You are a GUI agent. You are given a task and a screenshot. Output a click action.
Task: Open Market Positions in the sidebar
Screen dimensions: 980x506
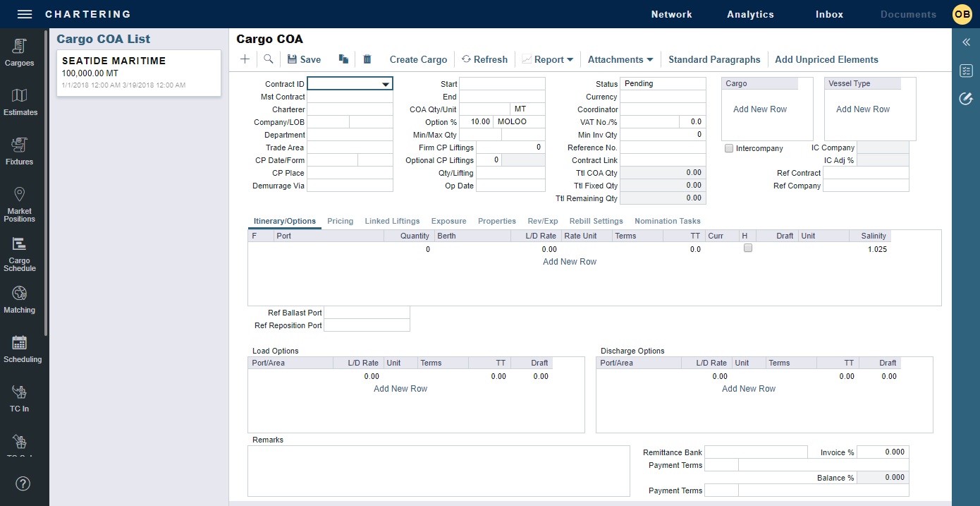[19, 205]
